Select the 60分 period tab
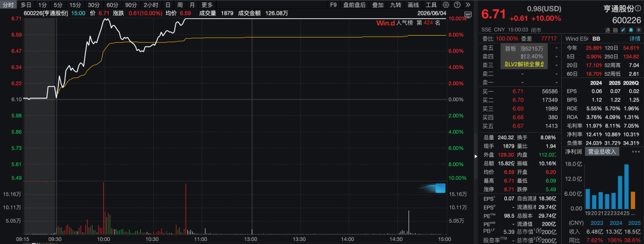644x244 pixels. pos(112,5)
